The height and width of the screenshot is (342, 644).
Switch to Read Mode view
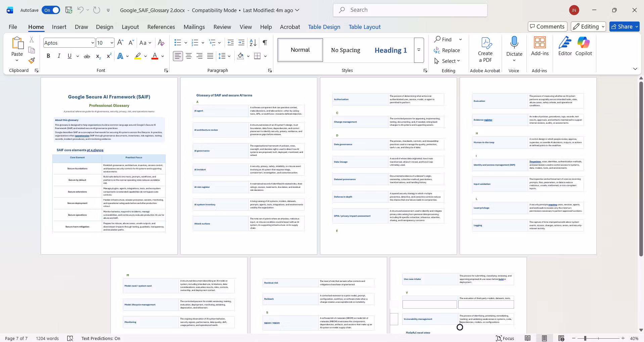point(528,338)
